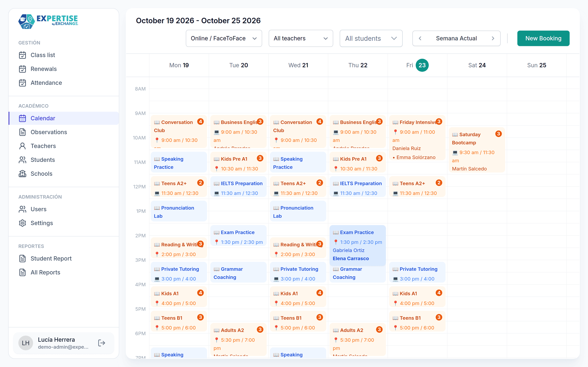588x367 pixels.
Task: Click the Attendance calendar-check icon
Action: click(x=22, y=83)
